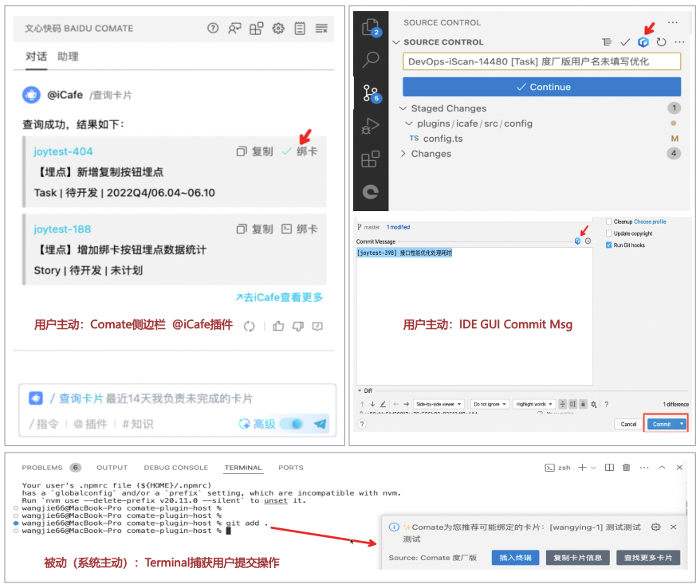
Task: Collapse the Diff section triangle
Action: click(360, 391)
